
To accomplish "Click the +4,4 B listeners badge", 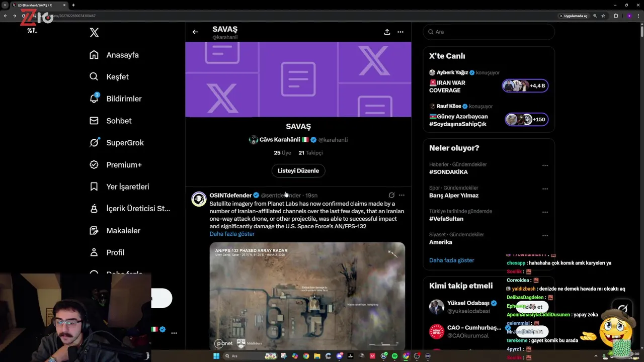I will coord(525,85).
